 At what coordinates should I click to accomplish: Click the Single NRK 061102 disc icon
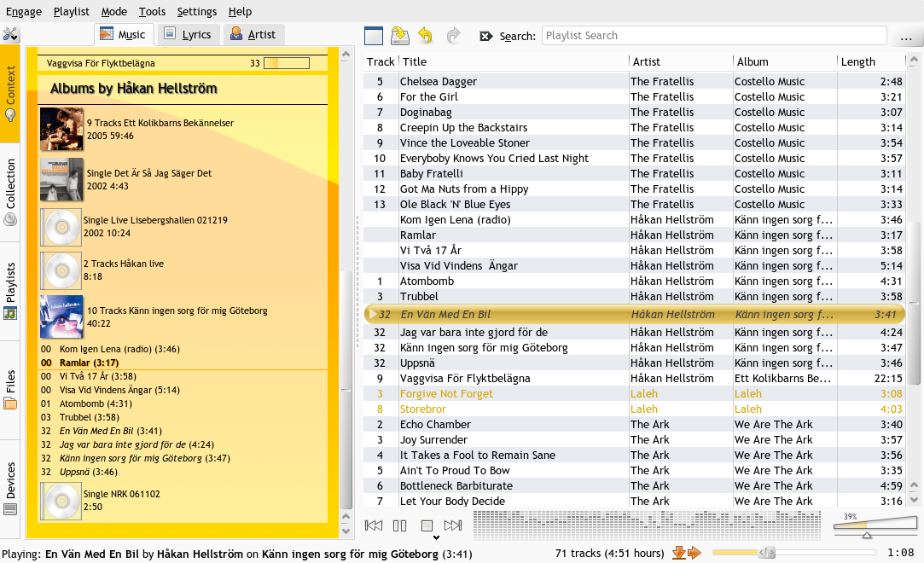coord(61,501)
